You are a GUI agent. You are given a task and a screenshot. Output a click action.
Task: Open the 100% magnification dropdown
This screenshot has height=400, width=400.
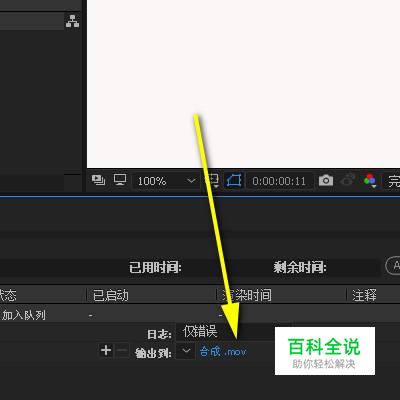[x=167, y=181]
